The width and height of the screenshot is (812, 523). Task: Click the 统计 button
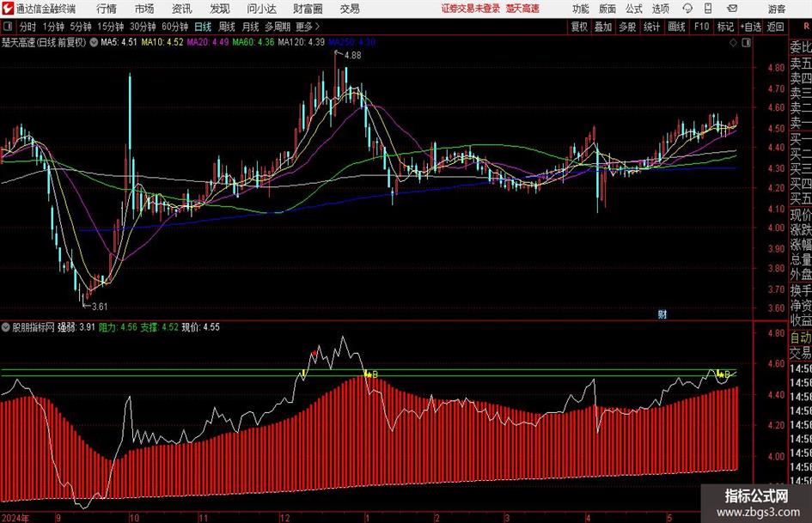[x=651, y=27]
